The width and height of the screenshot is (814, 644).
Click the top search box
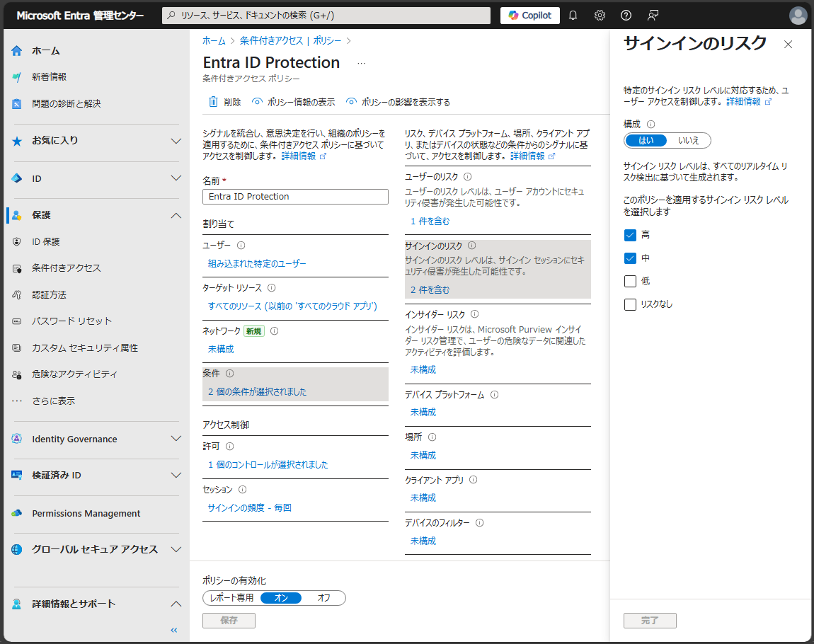point(326,16)
